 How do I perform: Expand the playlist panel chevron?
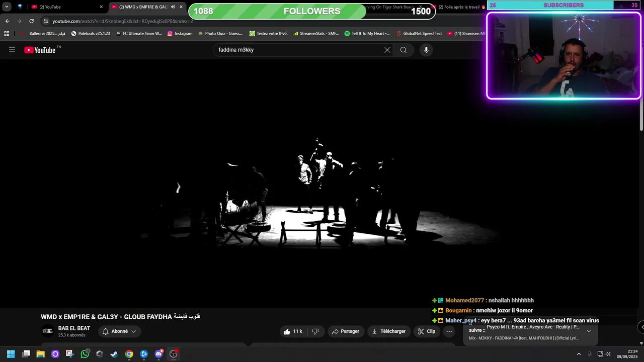[x=589, y=331]
